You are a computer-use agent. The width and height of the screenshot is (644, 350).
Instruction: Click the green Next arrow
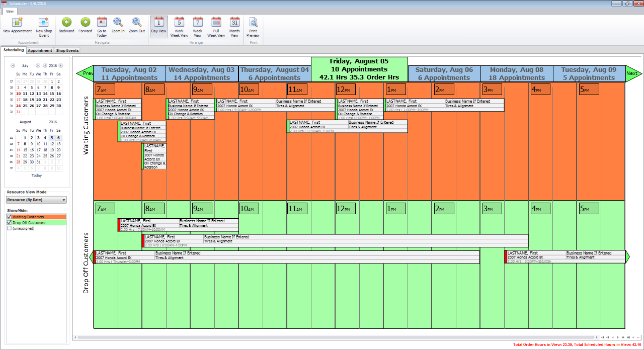pyautogui.click(x=633, y=73)
